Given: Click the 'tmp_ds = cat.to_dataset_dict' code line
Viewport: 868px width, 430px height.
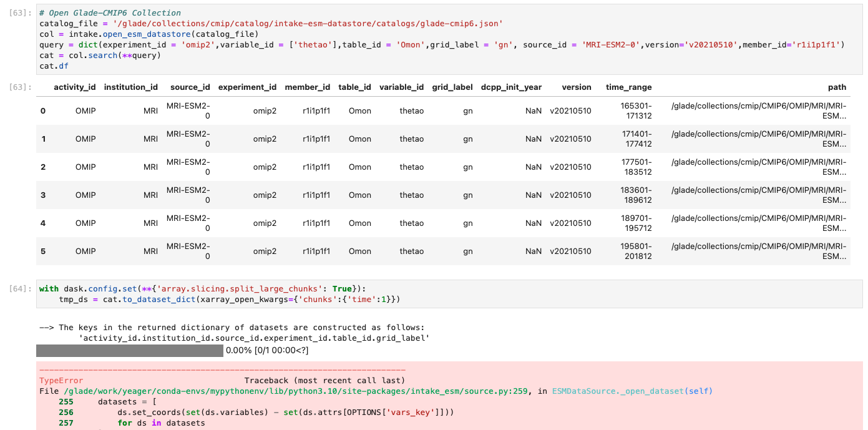Looking at the screenshot, I should pos(229,300).
